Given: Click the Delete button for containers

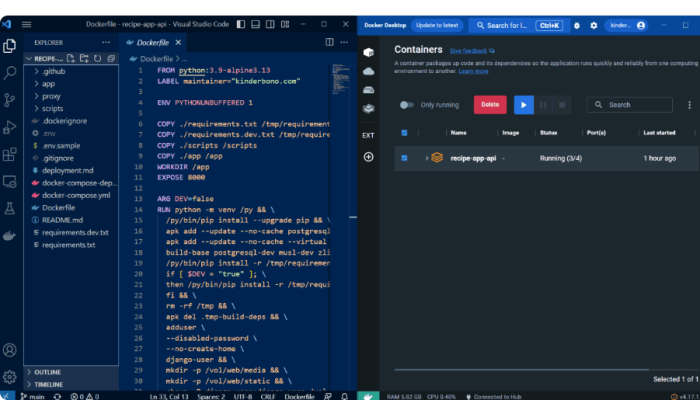Looking at the screenshot, I should coord(490,105).
